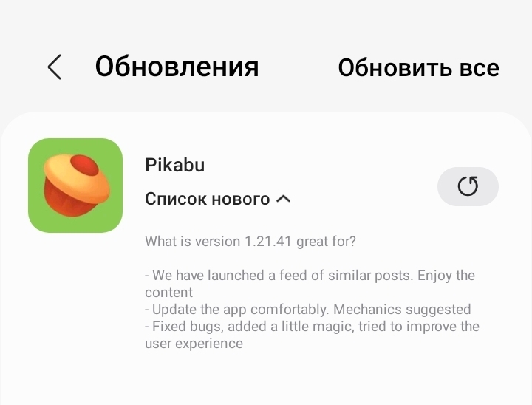Go back using the left arrow icon

click(55, 67)
